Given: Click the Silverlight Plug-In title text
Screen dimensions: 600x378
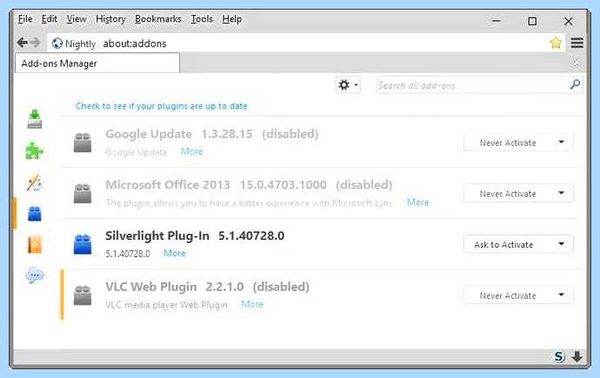Looking at the screenshot, I should (157, 236).
